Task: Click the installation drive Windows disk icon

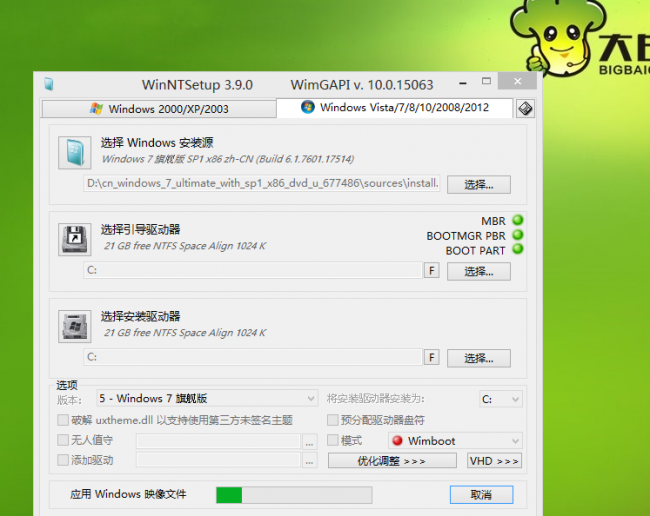Action: coord(75,327)
